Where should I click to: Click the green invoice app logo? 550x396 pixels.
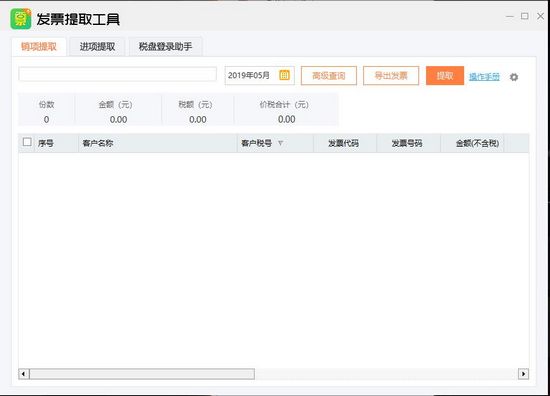pos(21,19)
